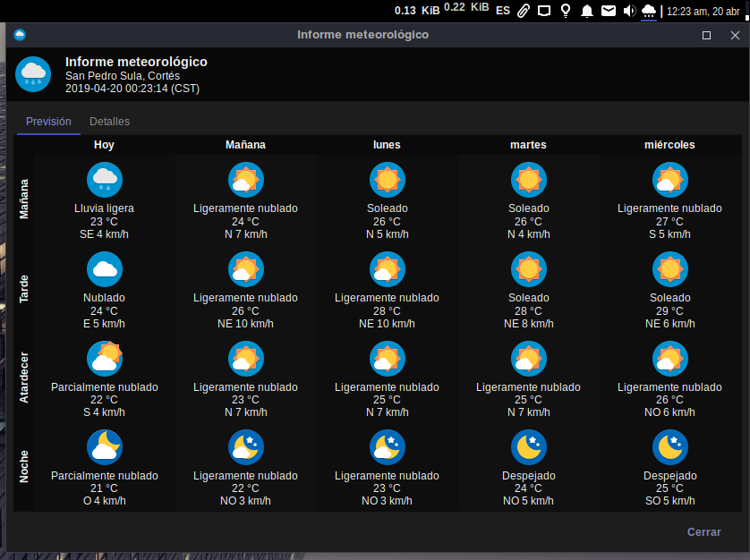Click the Mañana column header
Viewport: 750px width, 560px height.
coord(245,145)
